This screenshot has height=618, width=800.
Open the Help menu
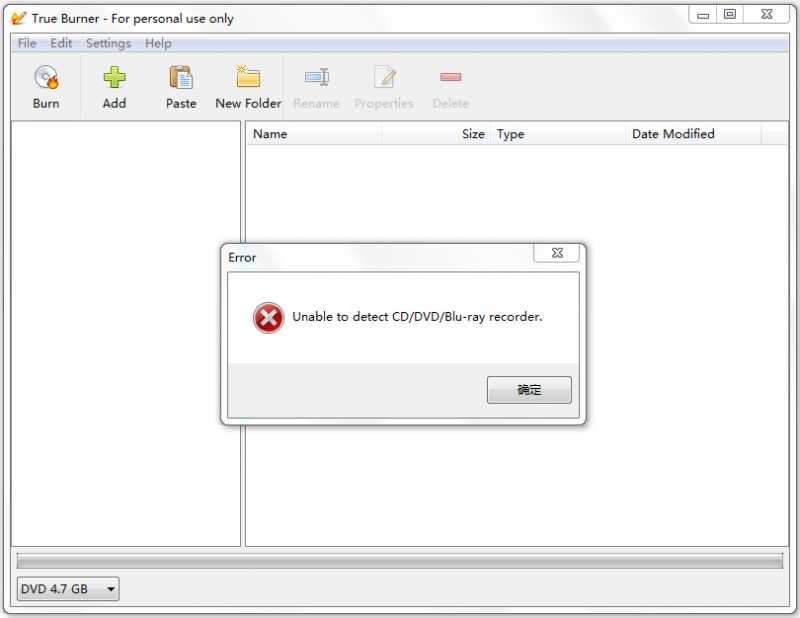point(158,43)
